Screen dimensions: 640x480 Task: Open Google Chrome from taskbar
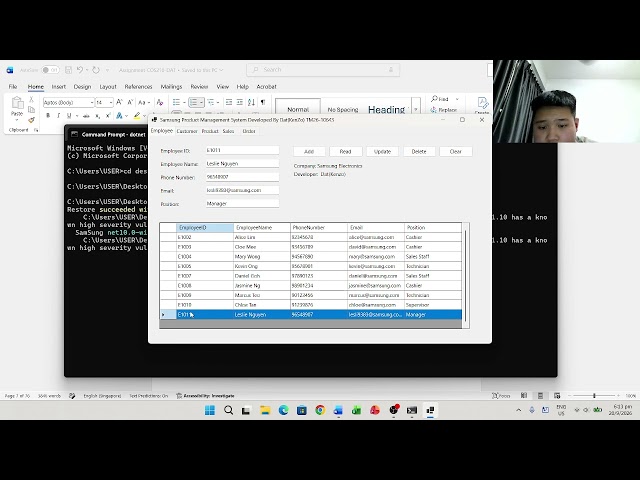click(x=320, y=410)
